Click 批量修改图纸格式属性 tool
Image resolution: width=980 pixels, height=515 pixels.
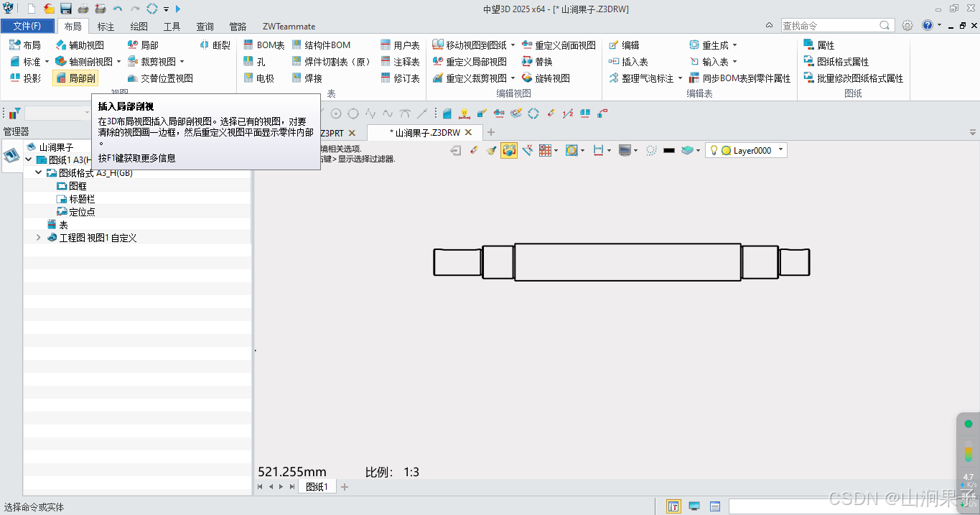coord(853,78)
